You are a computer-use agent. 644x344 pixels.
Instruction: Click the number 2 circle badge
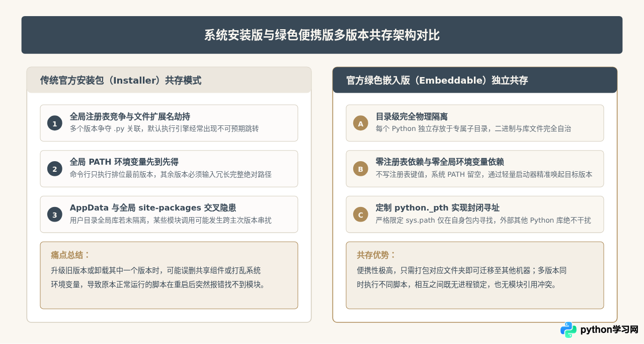click(x=55, y=169)
